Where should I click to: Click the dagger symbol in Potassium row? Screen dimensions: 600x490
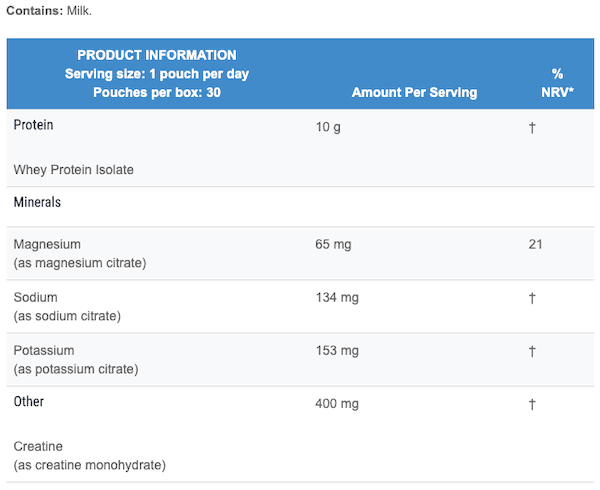532,351
